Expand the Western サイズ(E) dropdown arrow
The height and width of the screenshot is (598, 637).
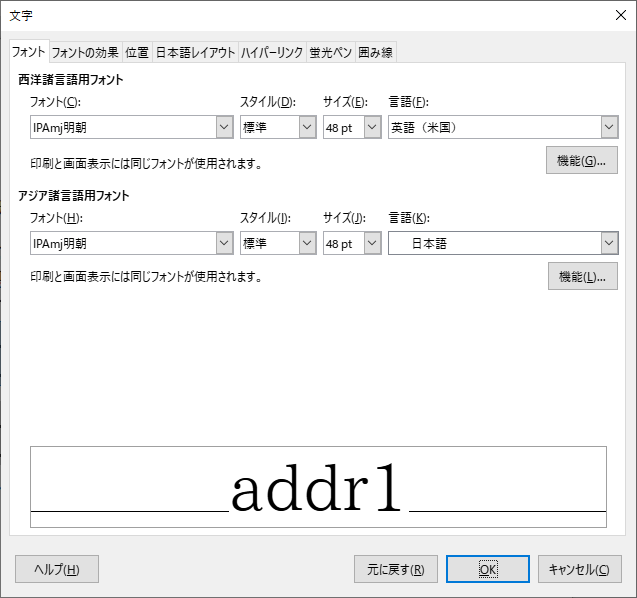click(x=372, y=127)
